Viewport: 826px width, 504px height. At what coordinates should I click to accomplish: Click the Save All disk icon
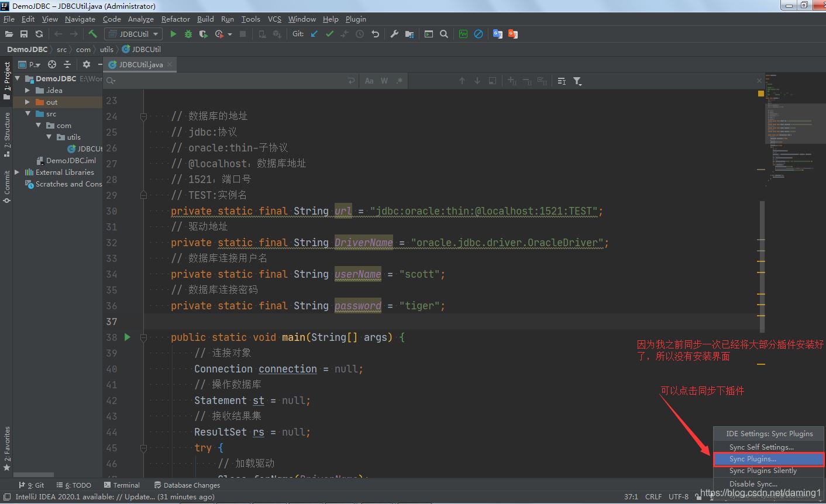[24, 34]
